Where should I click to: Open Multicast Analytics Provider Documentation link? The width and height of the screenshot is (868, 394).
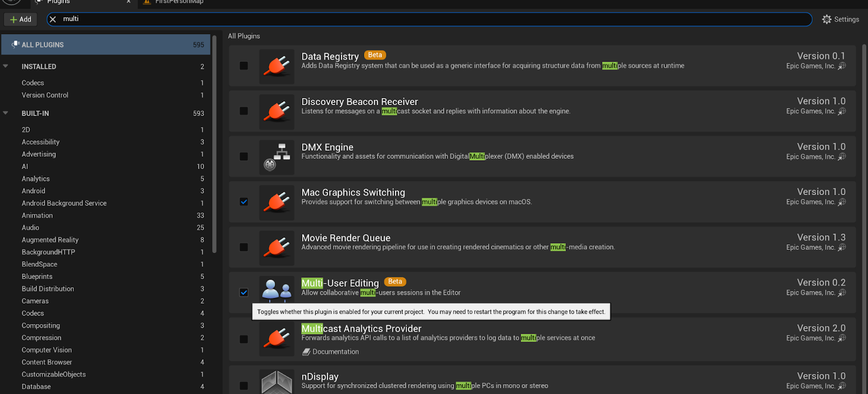[x=331, y=352]
